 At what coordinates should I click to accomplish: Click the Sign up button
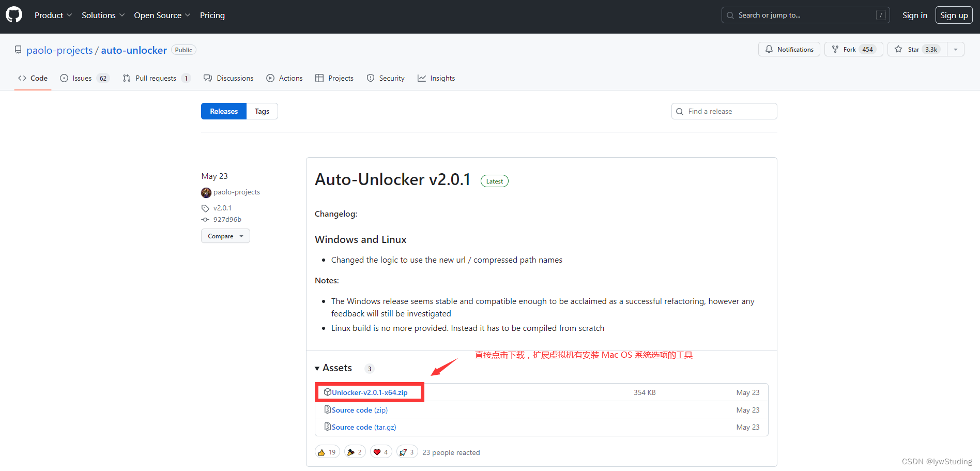(x=954, y=15)
